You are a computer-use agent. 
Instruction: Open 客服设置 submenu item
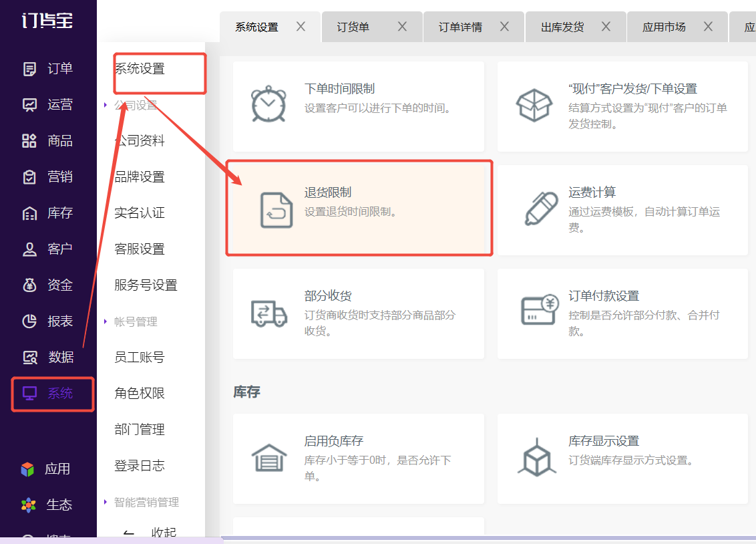140,249
